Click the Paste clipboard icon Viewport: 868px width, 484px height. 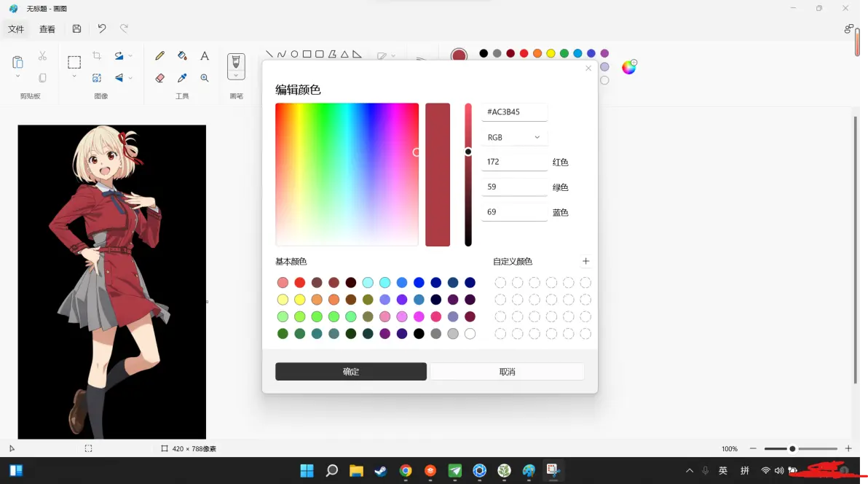coord(17,61)
